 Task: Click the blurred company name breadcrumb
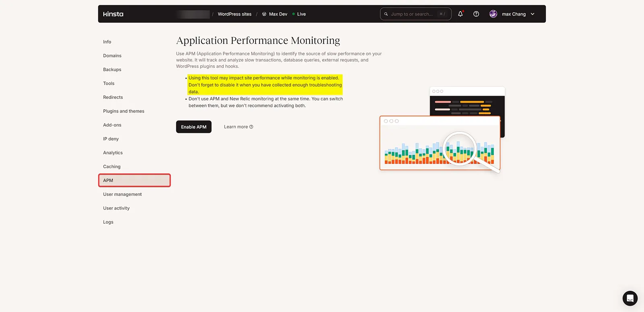193,14
